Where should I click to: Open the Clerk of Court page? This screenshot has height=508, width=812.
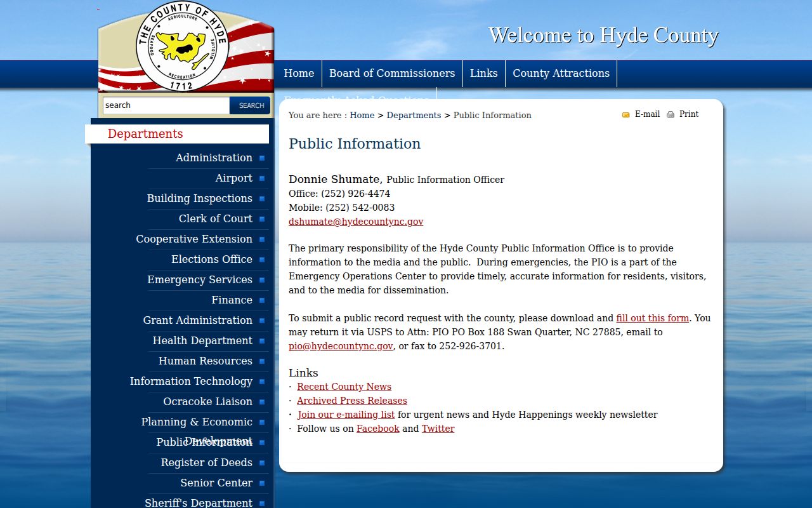coord(216,218)
